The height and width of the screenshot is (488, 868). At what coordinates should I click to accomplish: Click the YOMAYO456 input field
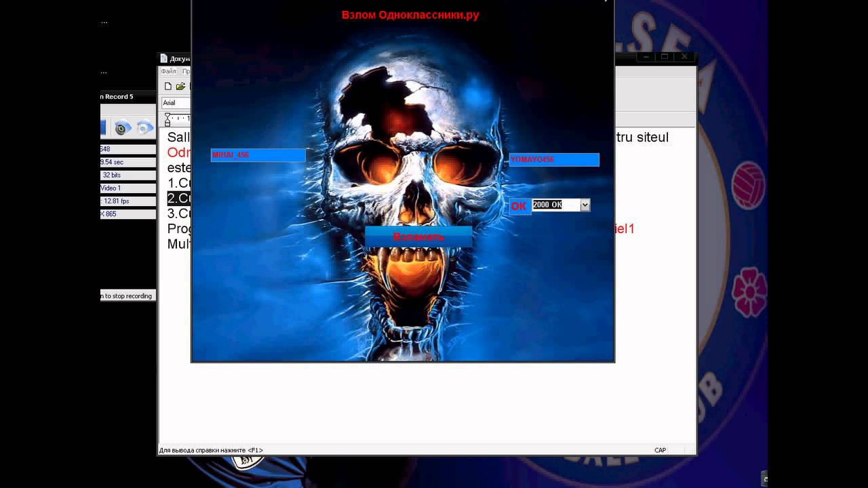point(554,159)
